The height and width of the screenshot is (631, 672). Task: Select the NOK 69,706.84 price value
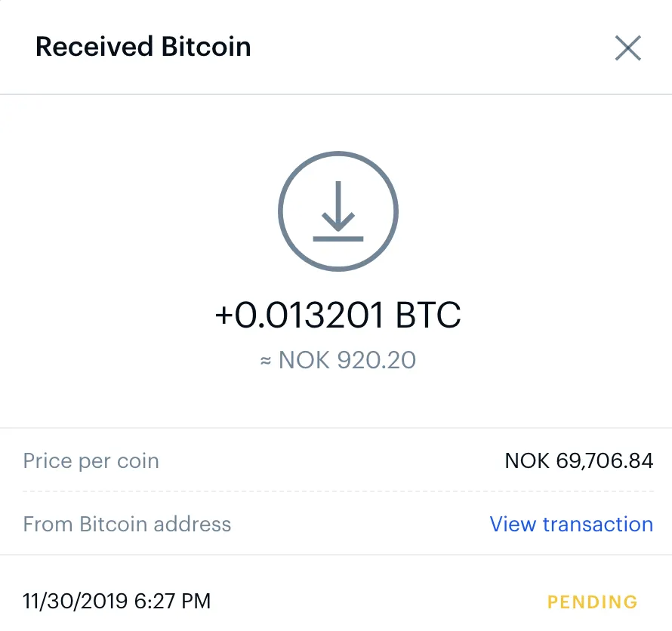pyautogui.click(x=578, y=460)
